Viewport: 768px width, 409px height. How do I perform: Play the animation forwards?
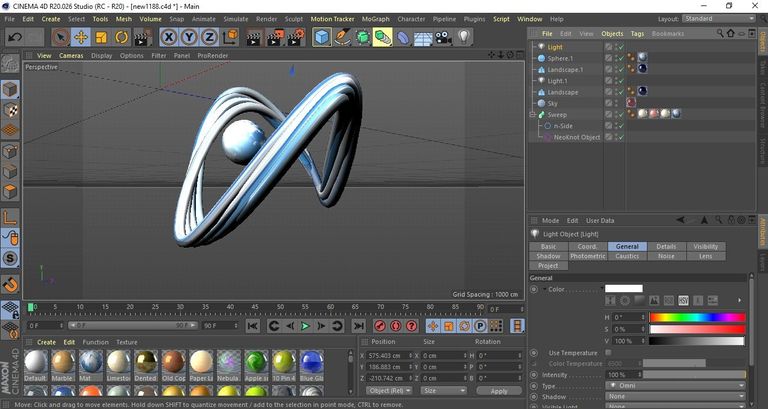click(x=305, y=326)
